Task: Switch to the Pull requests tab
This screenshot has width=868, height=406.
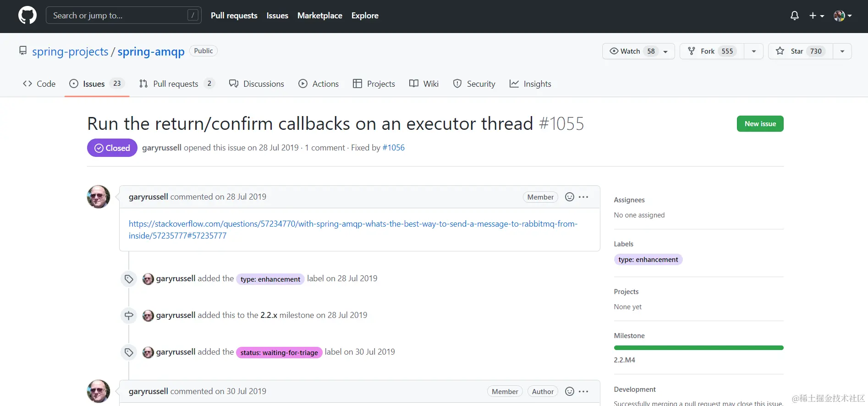Action: point(176,84)
